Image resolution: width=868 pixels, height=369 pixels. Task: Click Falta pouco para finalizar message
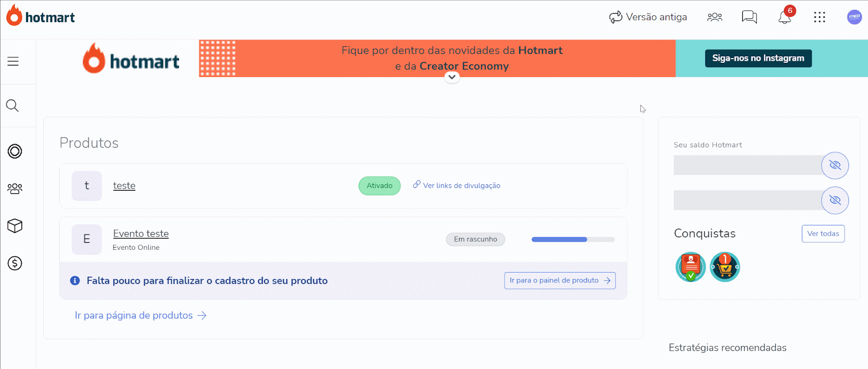coord(207,281)
